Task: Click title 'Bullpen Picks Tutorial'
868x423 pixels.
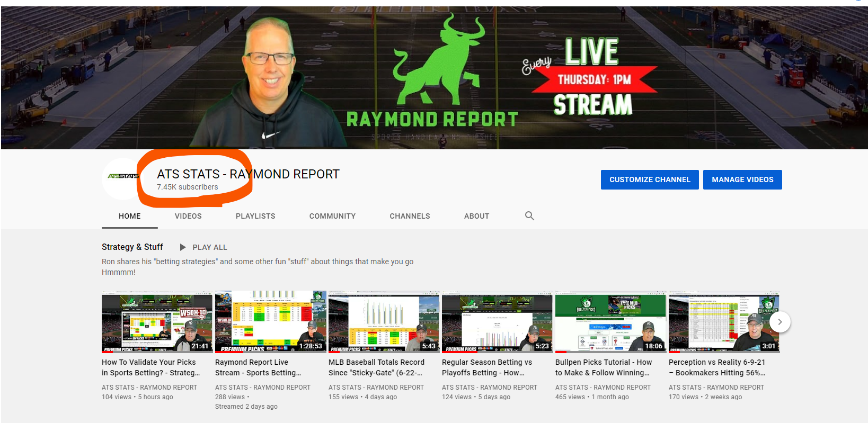Action: (x=604, y=367)
